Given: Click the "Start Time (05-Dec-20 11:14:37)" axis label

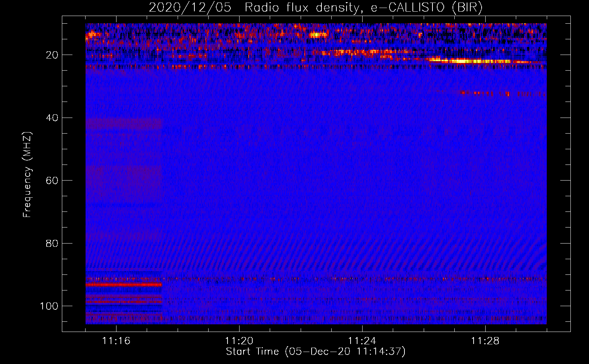Looking at the screenshot, I should tap(316, 352).
